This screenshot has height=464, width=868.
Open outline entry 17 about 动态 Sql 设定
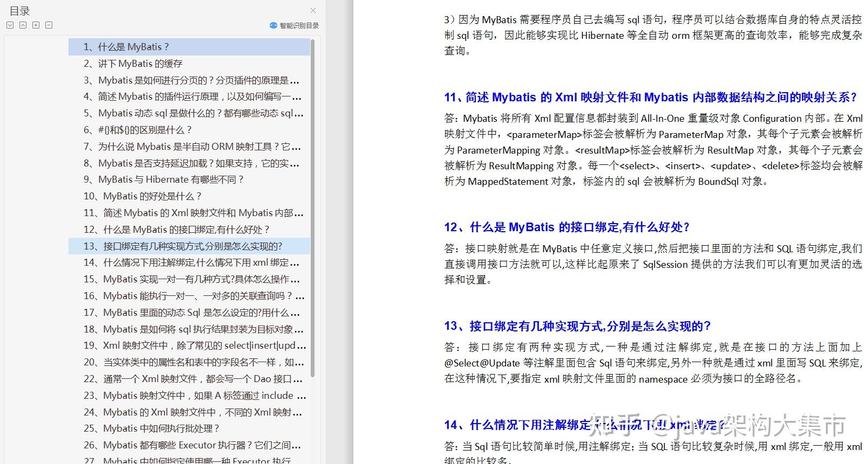(x=189, y=313)
